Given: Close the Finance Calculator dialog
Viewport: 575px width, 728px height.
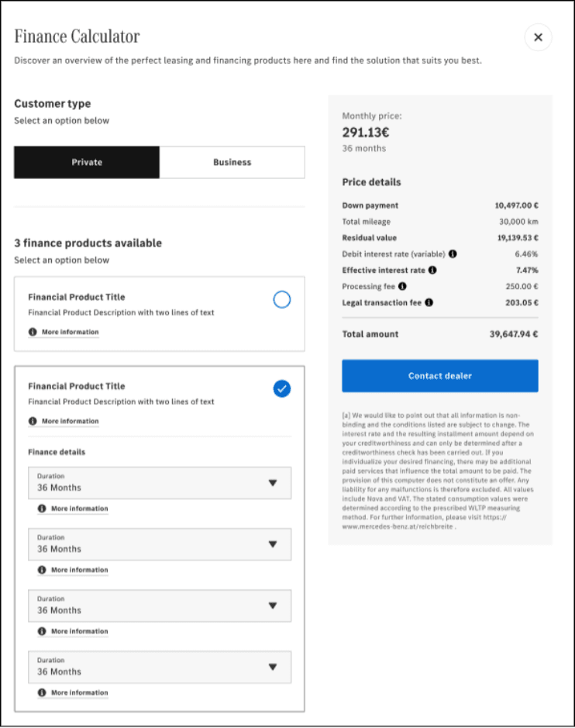Looking at the screenshot, I should [x=538, y=37].
